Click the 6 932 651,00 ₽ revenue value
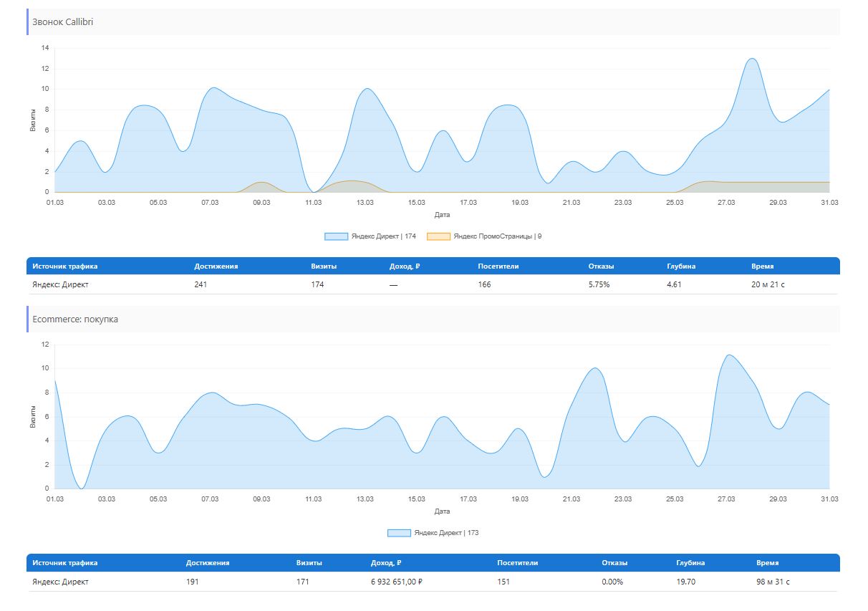 pos(396,582)
